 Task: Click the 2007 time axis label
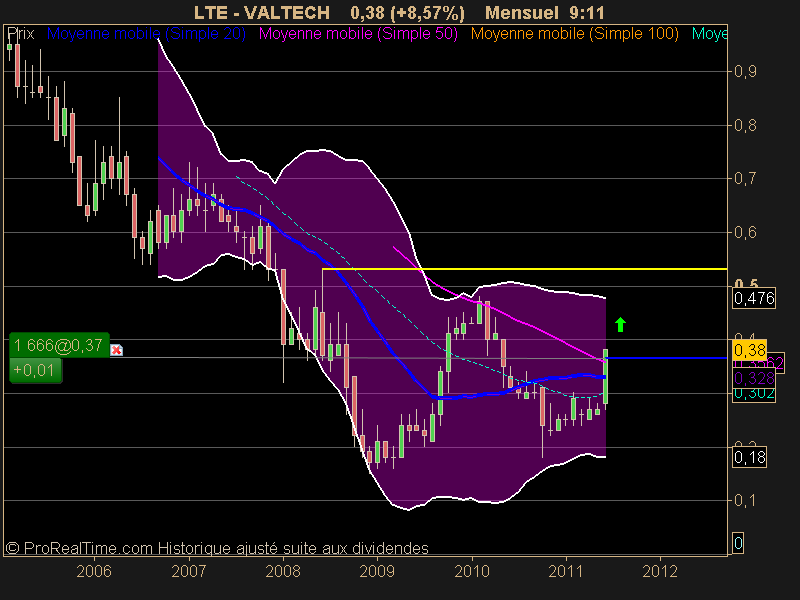click(x=188, y=571)
